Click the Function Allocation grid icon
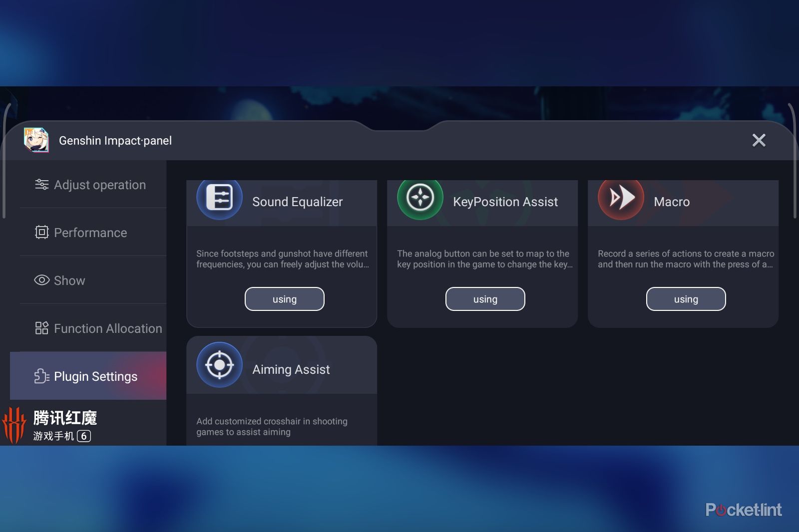 click(41, 328)
